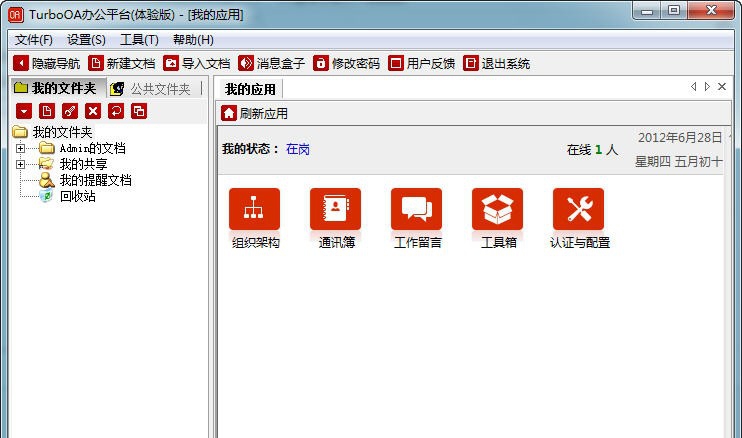Click the edit/rename icon in folder toolbar
The width and height of the screenshot is (742, 438).
(x=70, y=111)
